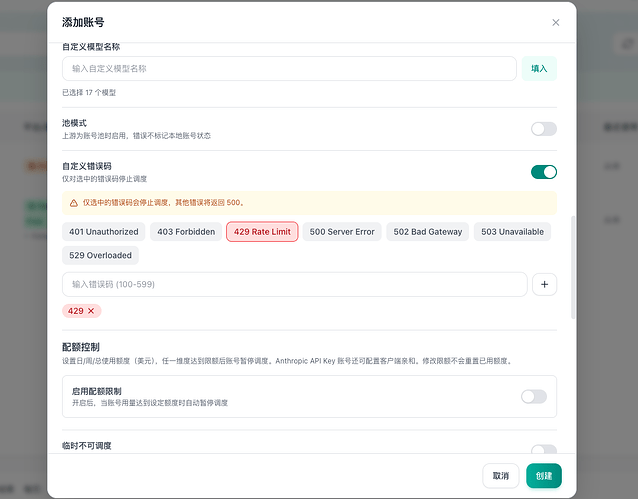Click the 填入 button
The image size is (638, 499).
[539, 68]
